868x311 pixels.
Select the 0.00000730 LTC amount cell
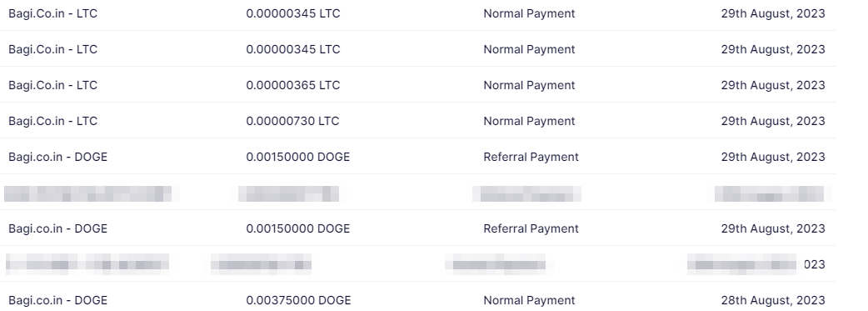pos(292,122)
